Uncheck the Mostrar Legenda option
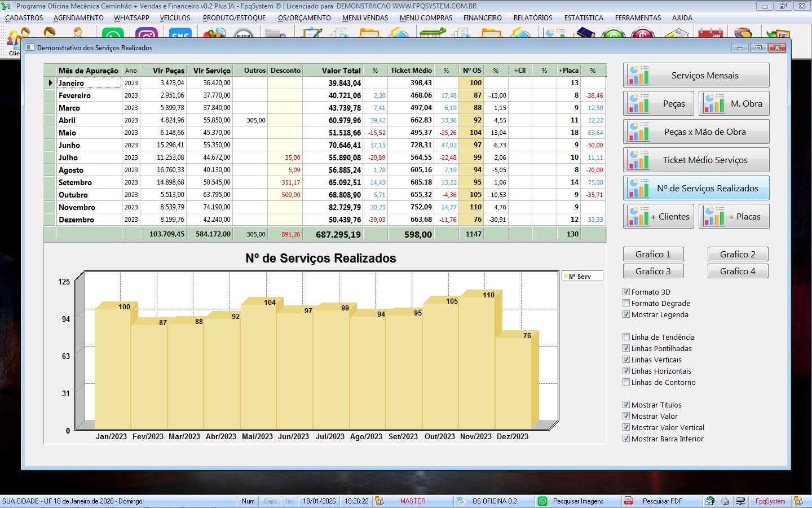Viewport: 812px width, 508px height. (626, 314)
